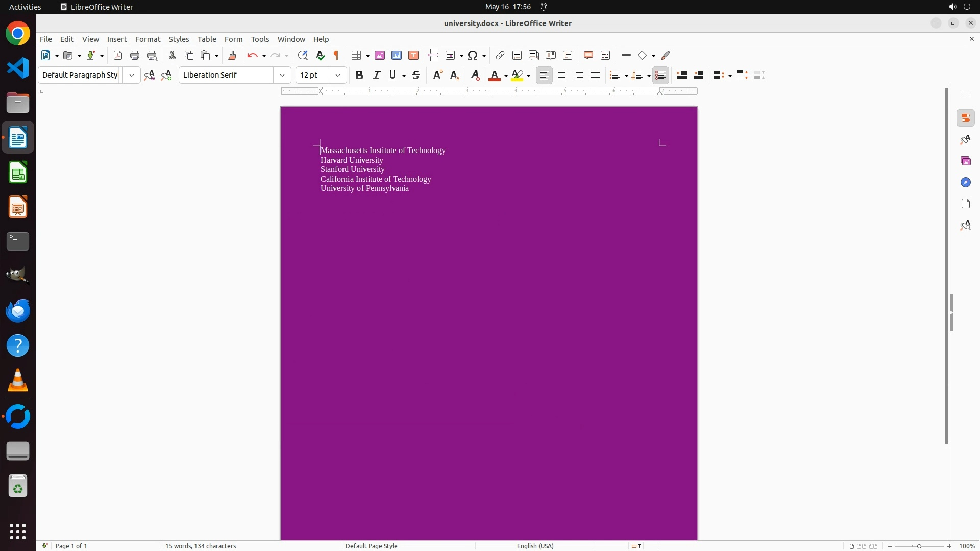
Task: Click the English (USA) language status
Action: (535, 546)
